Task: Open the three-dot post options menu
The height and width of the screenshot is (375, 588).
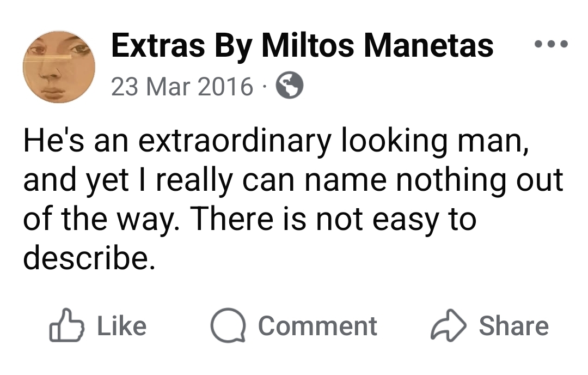Action: pyautogui.click(x=550, y=44)
